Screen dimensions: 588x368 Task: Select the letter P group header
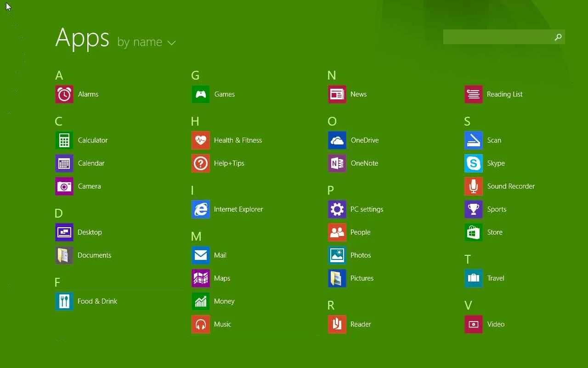(331, 190)
